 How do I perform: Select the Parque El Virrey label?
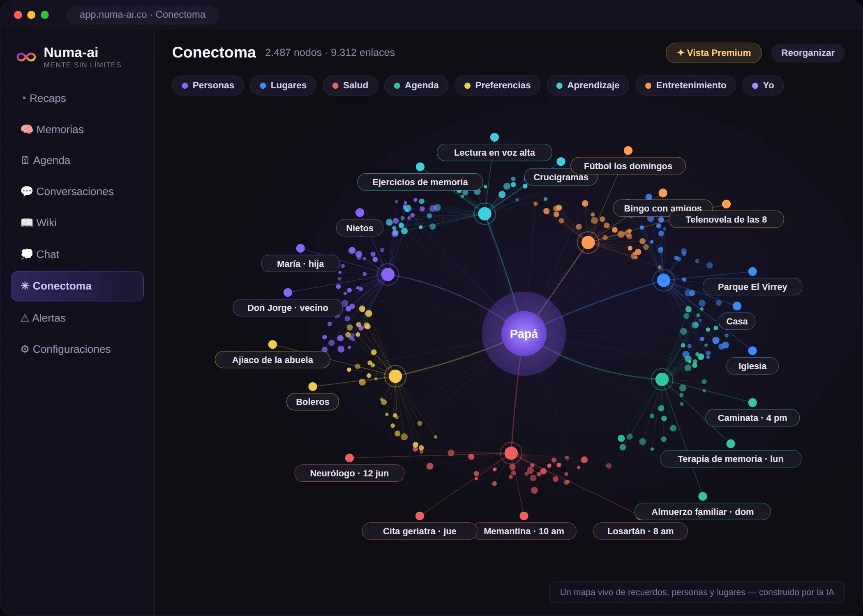point(752,287)
